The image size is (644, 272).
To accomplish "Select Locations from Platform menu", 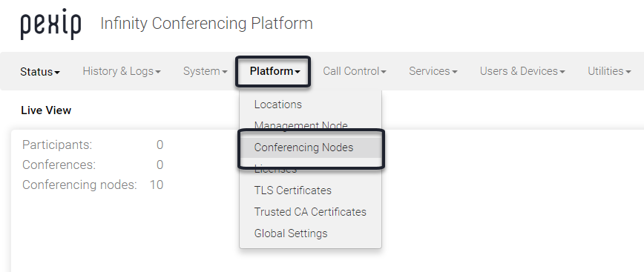I will point(278,105).
